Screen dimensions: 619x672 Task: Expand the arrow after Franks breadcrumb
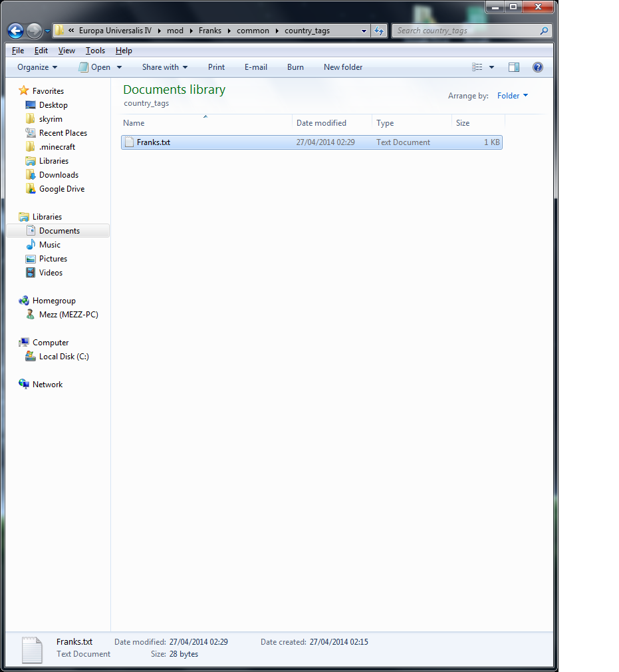(229, 31)
